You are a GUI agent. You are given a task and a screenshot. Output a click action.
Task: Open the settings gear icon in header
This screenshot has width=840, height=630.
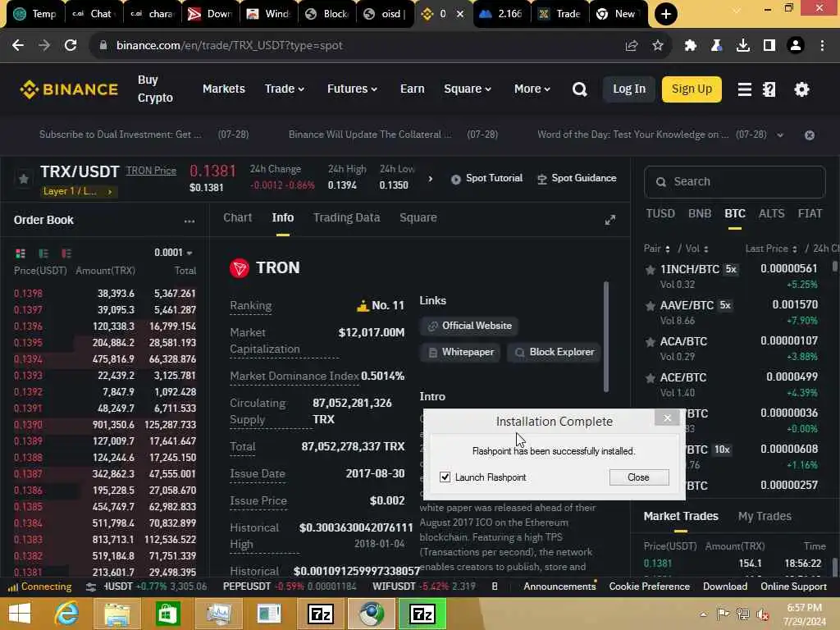pyautogui.click(x=801, y=89)
